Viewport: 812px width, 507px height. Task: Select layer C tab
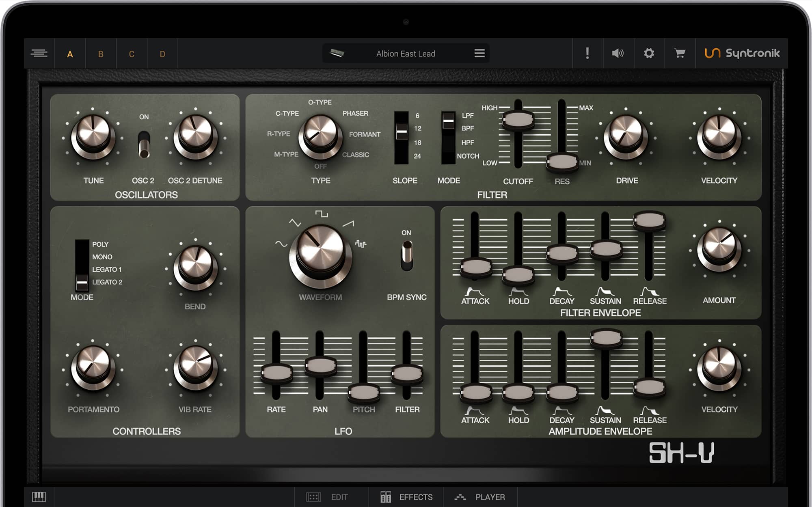(132, 54)
